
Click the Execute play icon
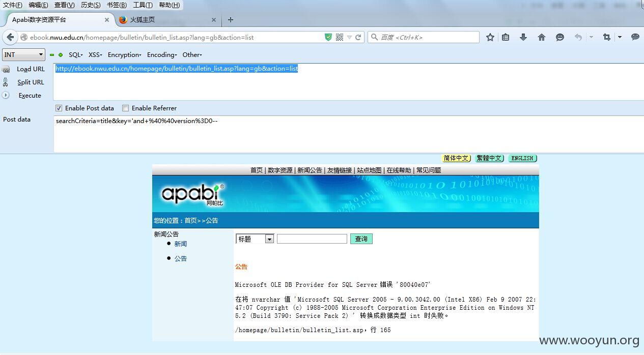(x=6, y=95)
